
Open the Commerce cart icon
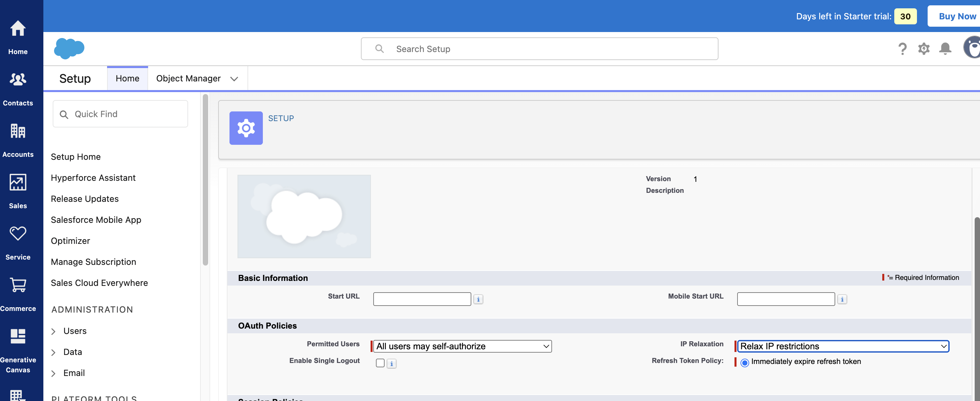coord(18,285)
